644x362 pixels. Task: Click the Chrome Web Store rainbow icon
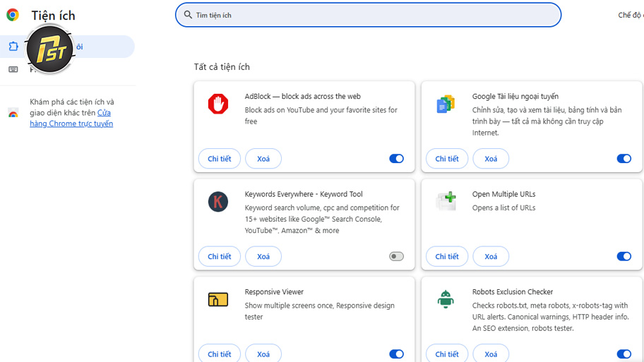pos(13,114)
